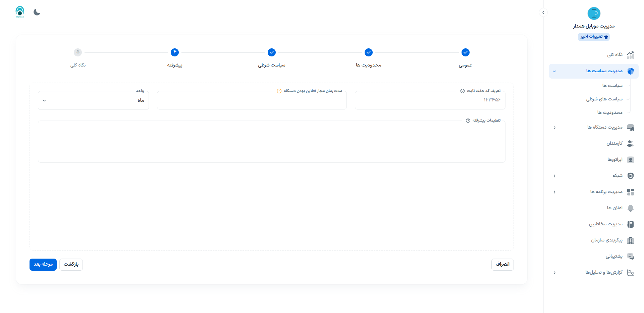Screen dimensions: 644x313
Task: Collapse the sidebar using the chevron button
Action: click(x=543, y=12)
